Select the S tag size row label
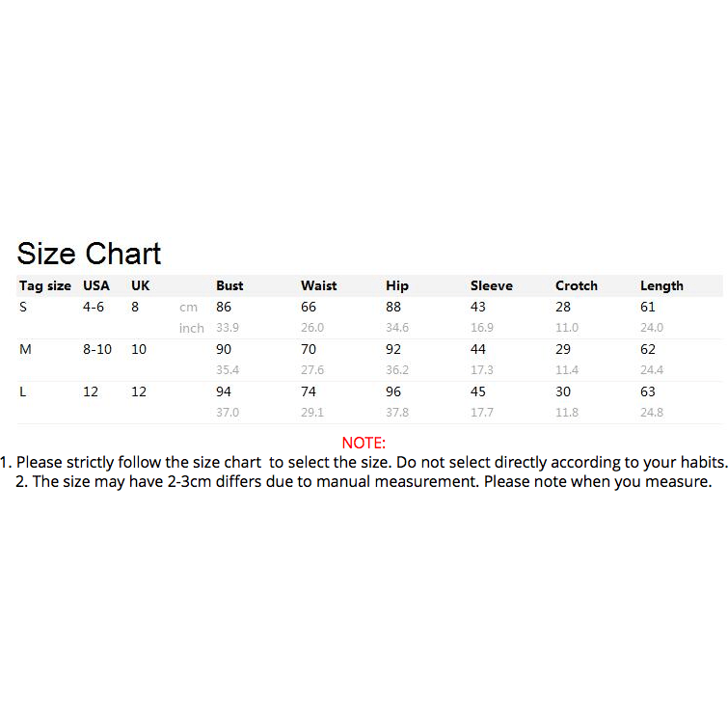 pos(23,307)
